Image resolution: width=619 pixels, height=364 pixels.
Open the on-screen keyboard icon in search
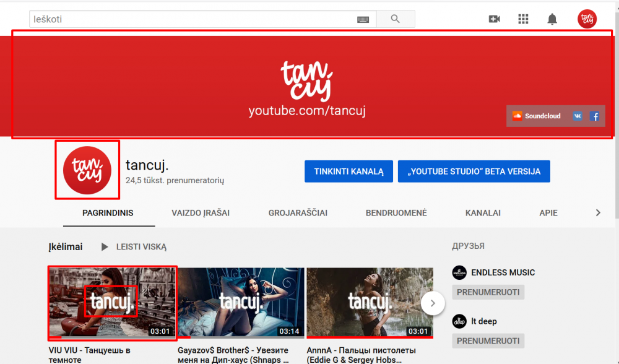point(363,19)
